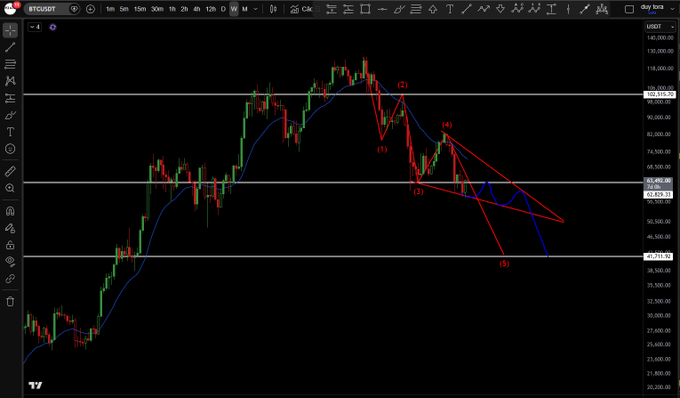Image resolution: width=680 pixels, height=398 pixels.
Task: Click the purple indicator settings icon
Action: (52, 27)
